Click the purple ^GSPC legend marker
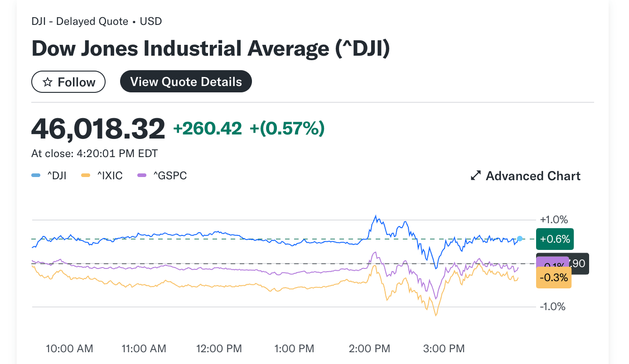The width and height of the screenshot is (629, 364). 142,176
